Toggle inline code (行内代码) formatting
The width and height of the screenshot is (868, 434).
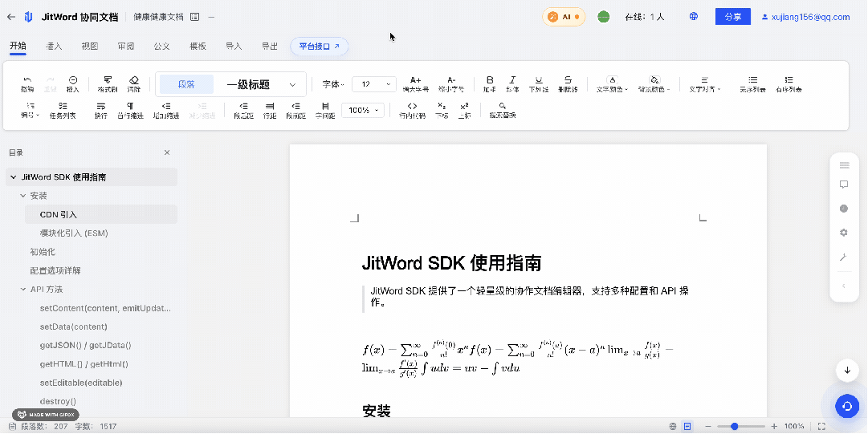click(x=413, y=110)
